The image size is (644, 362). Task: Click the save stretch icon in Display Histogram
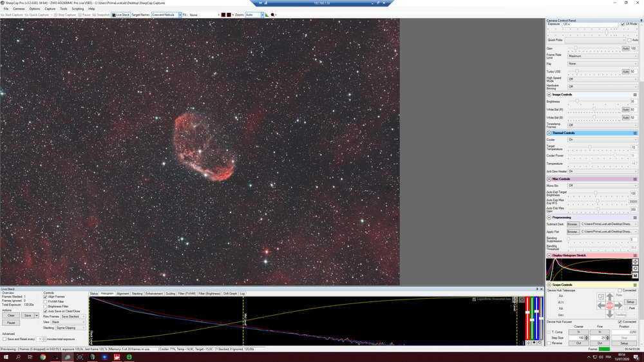[x=635, y=275]
